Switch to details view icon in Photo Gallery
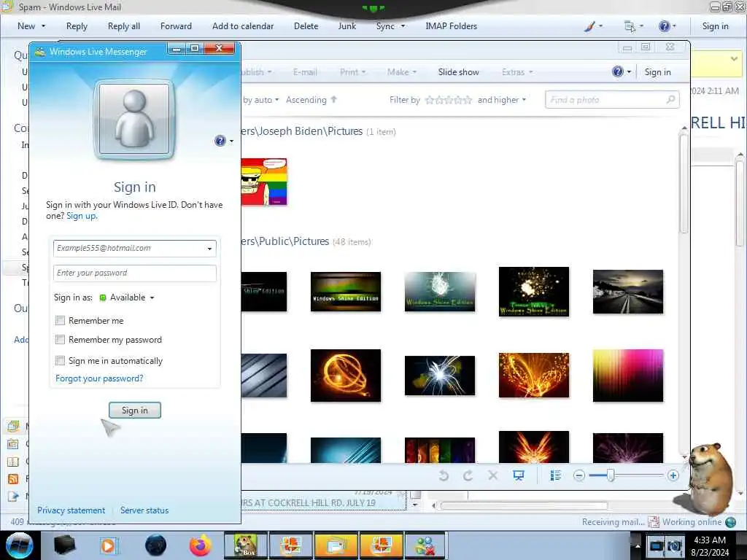747x560 pixels. tap(555, 475)
